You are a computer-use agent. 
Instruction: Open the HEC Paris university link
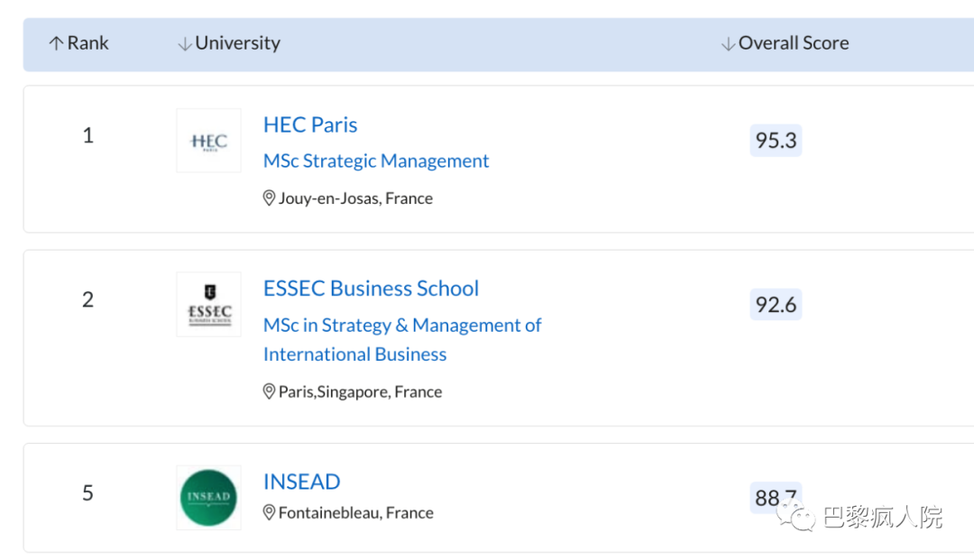click(x=310, y=124)
